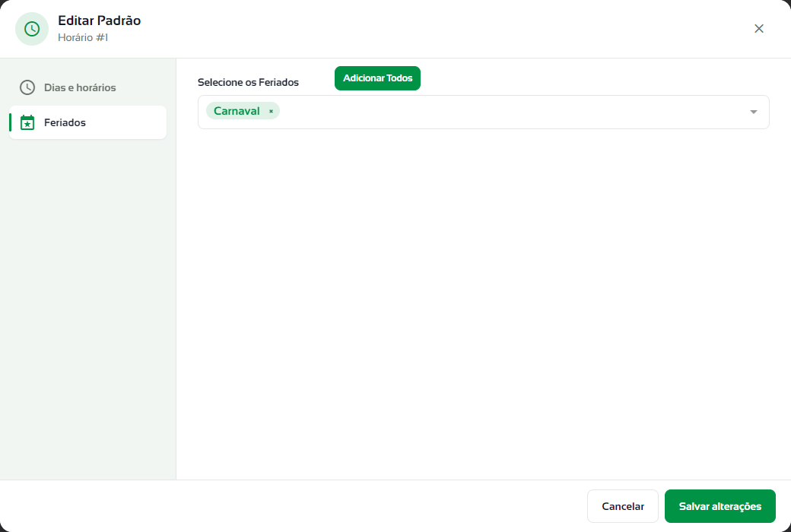Focus the empty area of the Feriados select field
Screen dimensions: 791x532
(510, 112)
